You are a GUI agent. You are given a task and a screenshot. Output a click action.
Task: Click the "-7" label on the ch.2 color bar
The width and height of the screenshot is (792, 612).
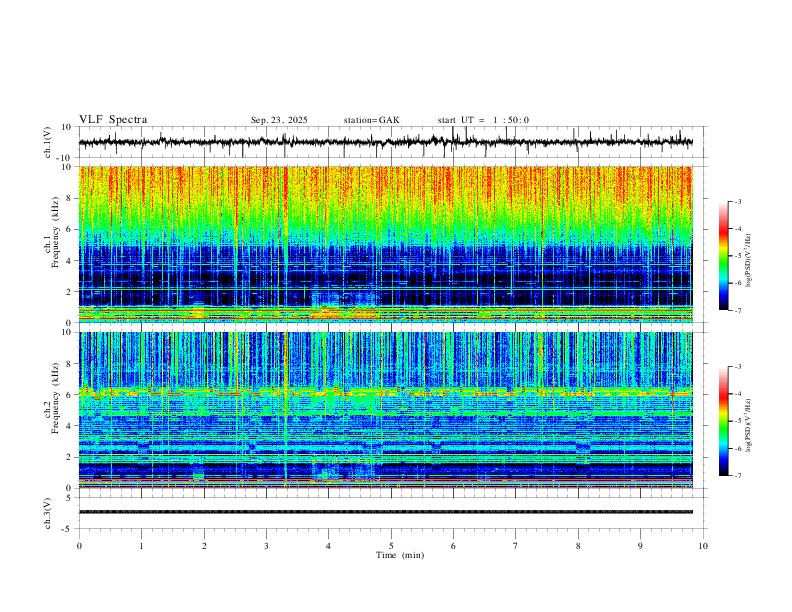click(x=737, y=476)
